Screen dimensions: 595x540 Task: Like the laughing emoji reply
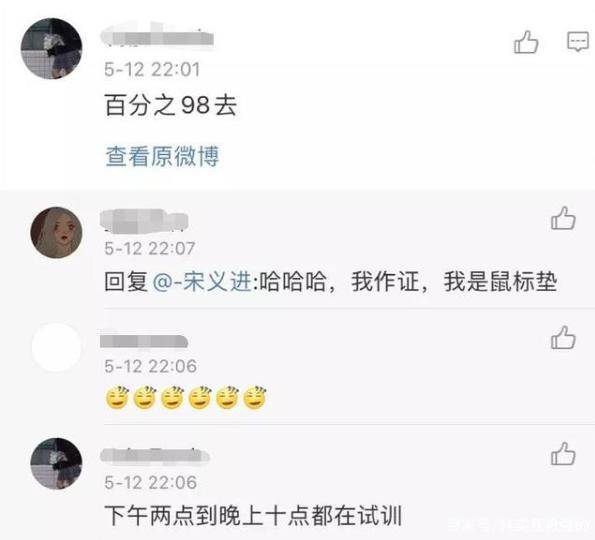point(563,337)
